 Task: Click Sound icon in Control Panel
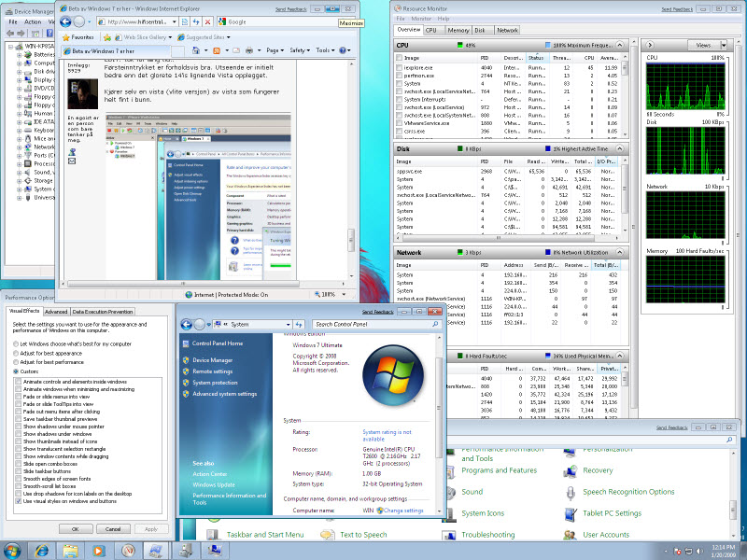tap(450, 492)
